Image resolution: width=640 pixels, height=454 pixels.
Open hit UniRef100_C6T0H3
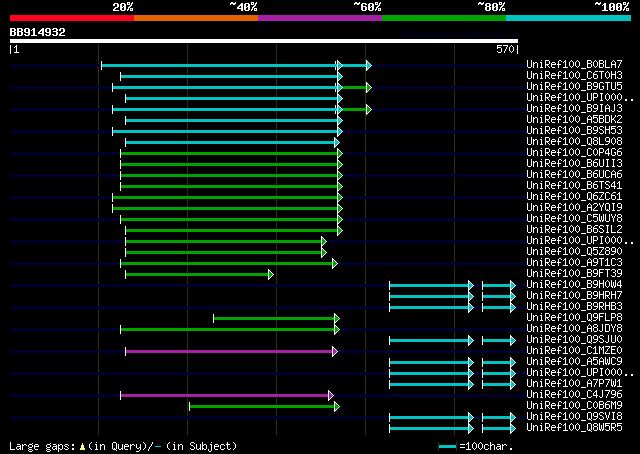click(574, 75)
